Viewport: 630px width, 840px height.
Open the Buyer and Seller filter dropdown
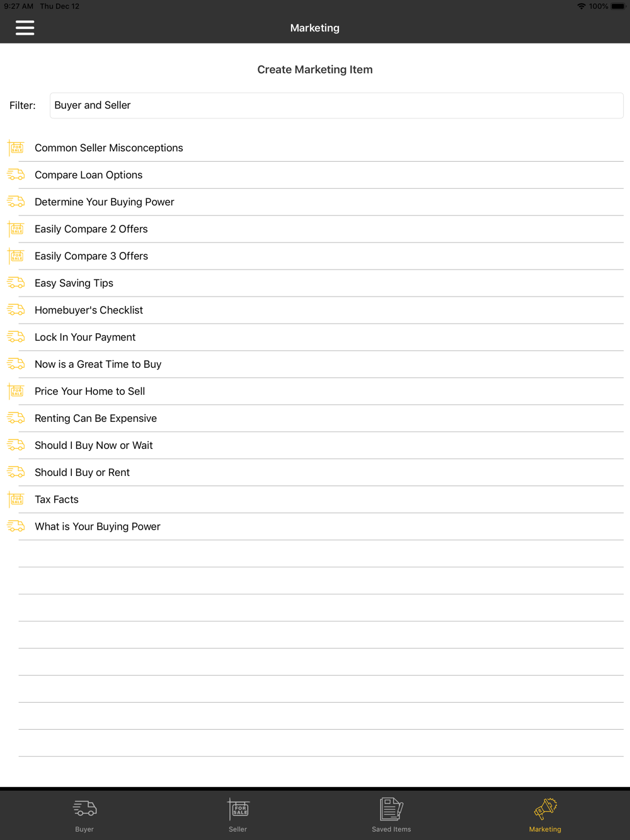336,105
